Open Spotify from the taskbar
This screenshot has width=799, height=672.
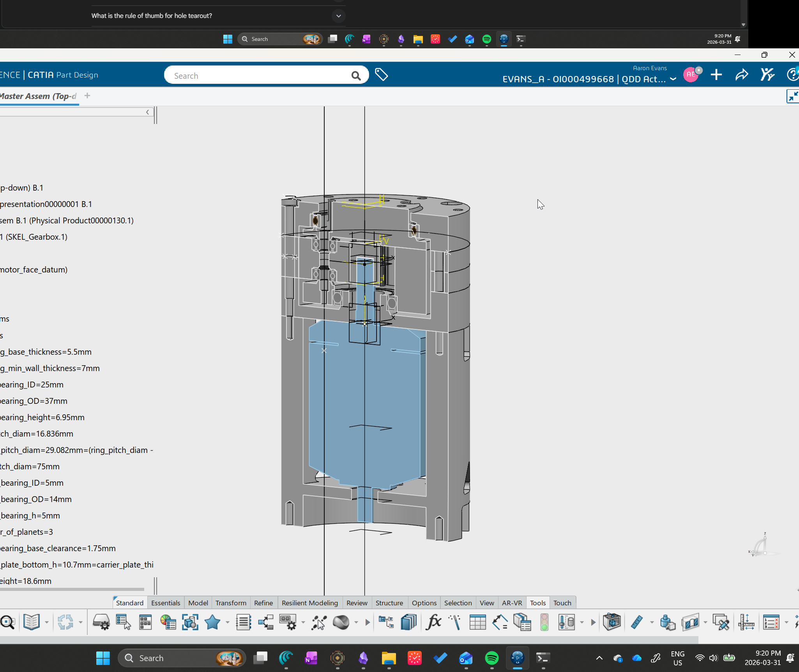tap(492, 658)
